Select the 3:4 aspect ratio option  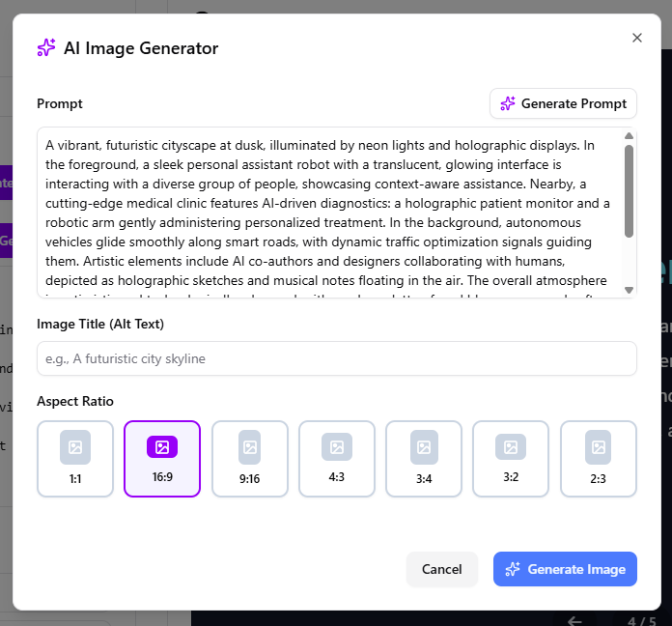[x=424, y=459]
